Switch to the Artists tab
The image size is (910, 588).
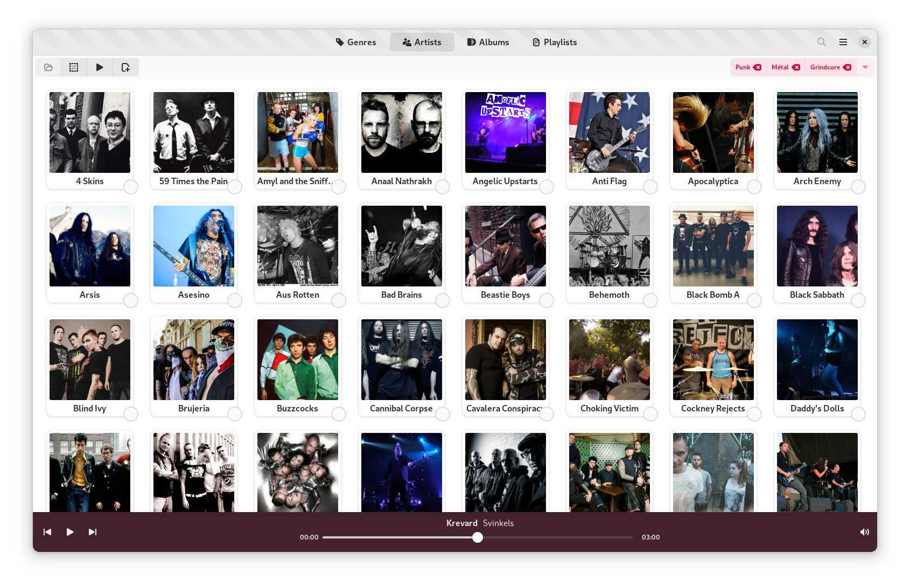[422, 42]
